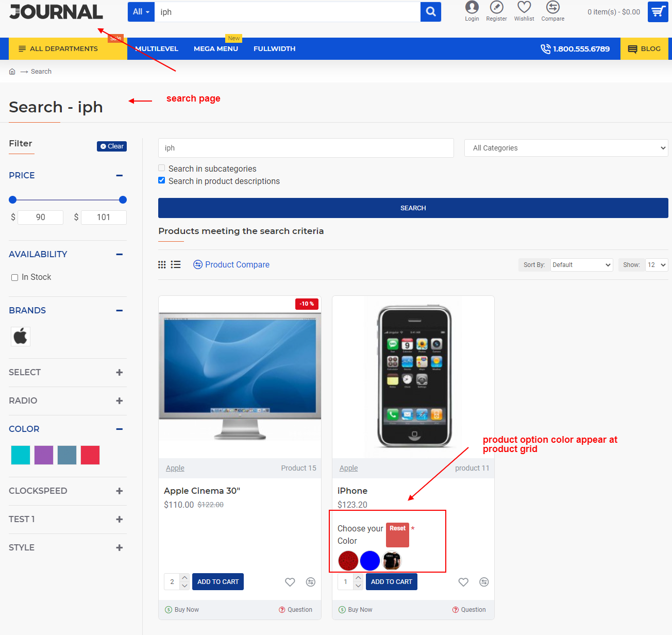Open the All search category dropdown
This screenshot has height=635, width=672.
[141, 12]
